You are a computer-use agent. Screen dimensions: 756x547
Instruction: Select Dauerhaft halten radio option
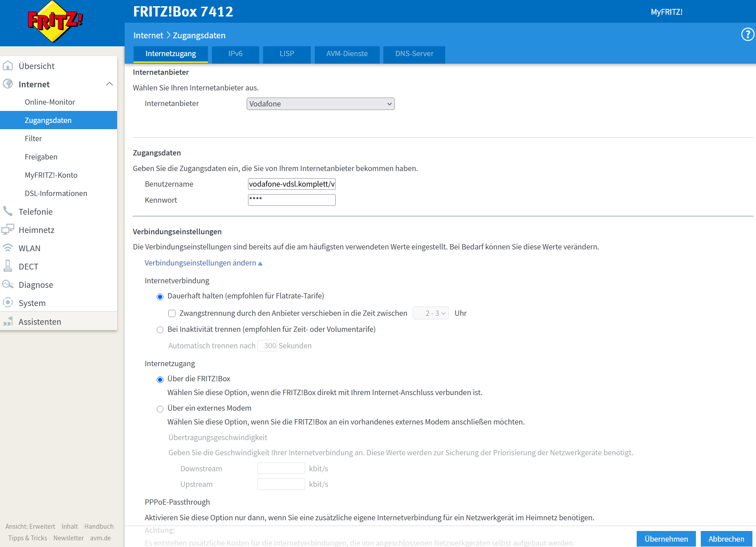160,297
